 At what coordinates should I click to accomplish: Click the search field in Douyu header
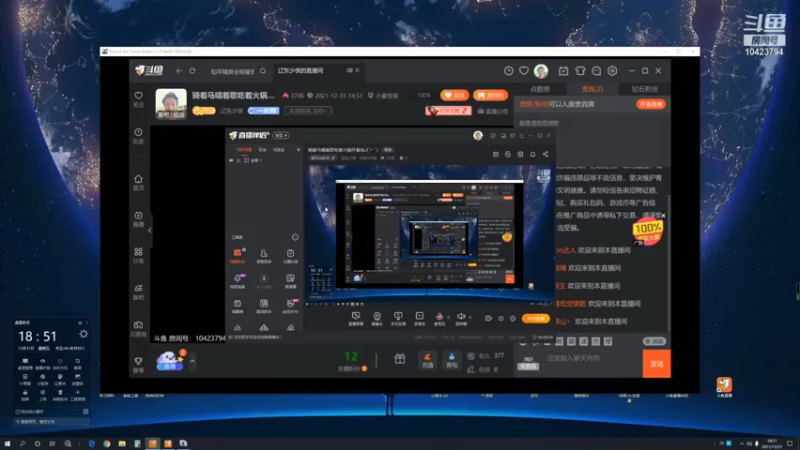pos(233,71)
